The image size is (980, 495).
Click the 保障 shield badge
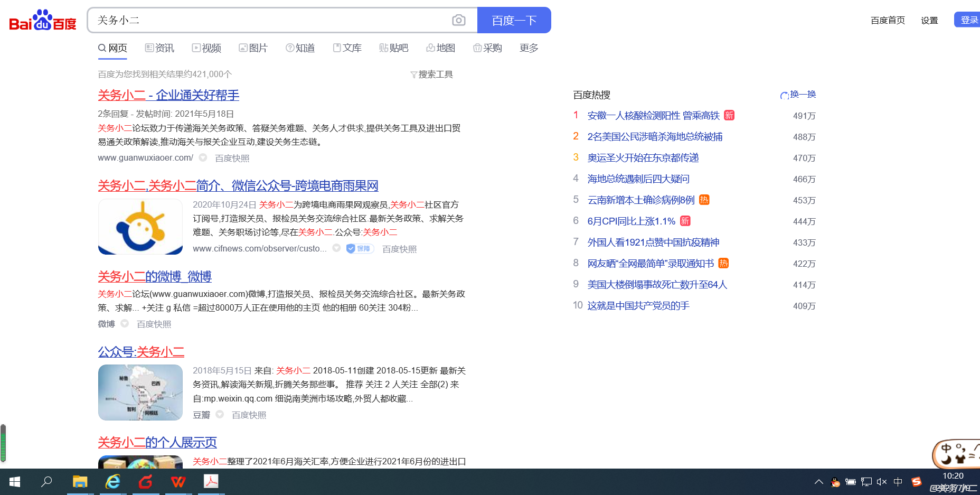click(x=360, y=248)
